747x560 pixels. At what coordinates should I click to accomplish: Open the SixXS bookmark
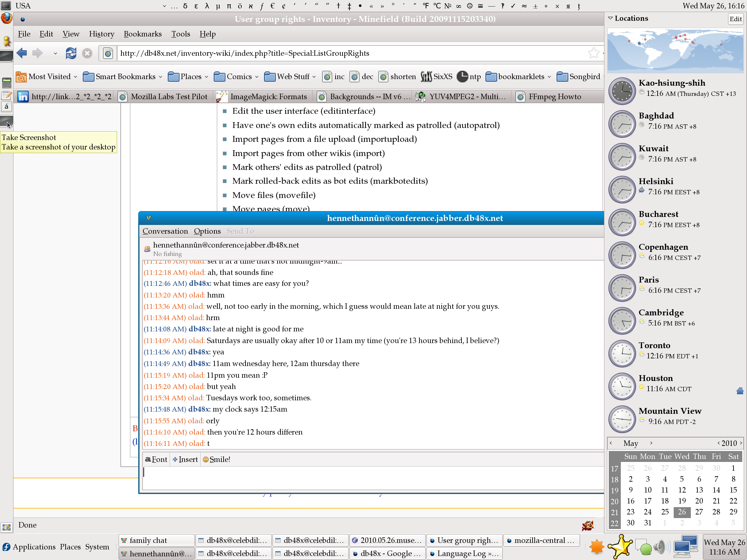point(437,77)
